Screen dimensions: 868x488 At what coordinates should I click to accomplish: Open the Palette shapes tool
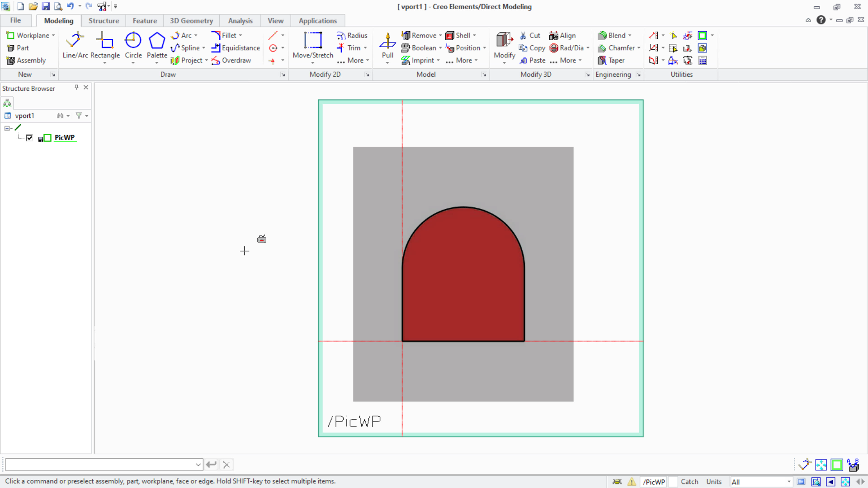tap(157, 45)
